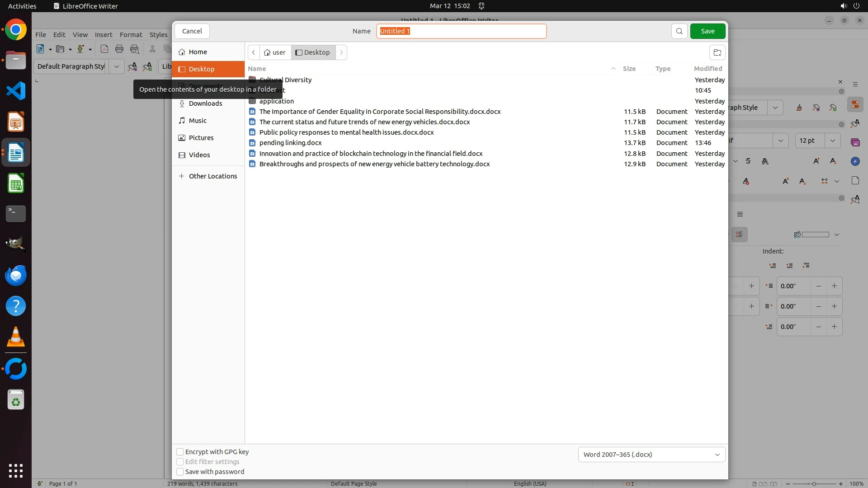Open the Word 2007–365 file type dropdown
Viewport: 868px width, 488px height.
(651, 455)
